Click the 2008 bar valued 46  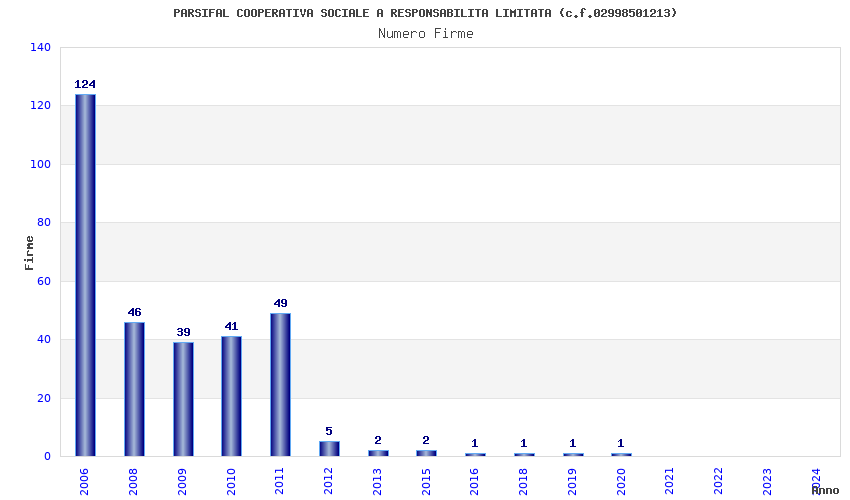tap(134, 389)
